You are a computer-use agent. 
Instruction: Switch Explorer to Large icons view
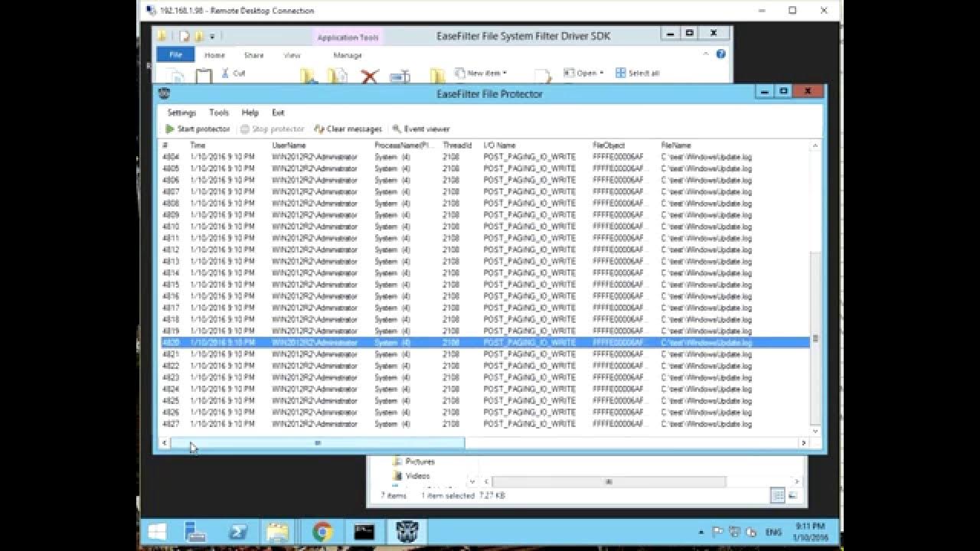pos(792,496)
